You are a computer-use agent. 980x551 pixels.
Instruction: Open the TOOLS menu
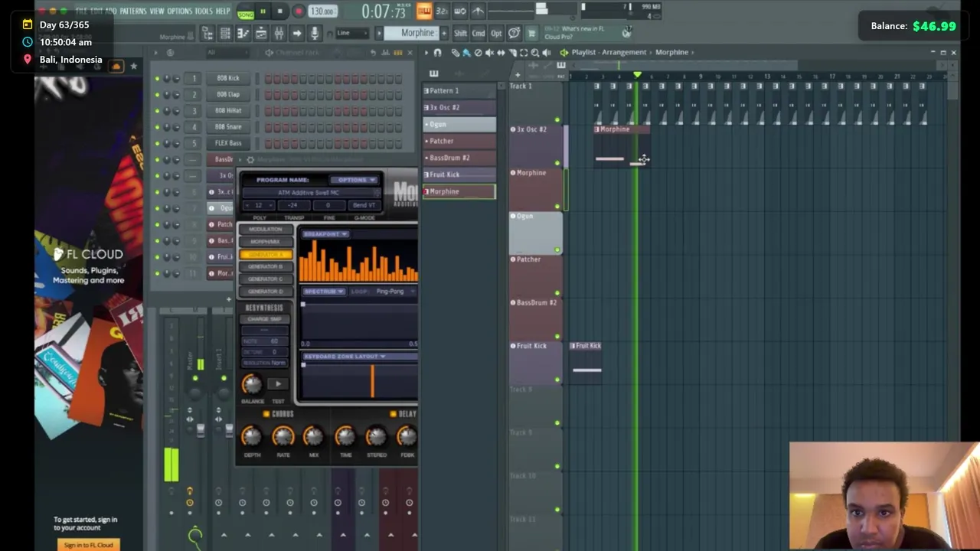coord(204,11)
